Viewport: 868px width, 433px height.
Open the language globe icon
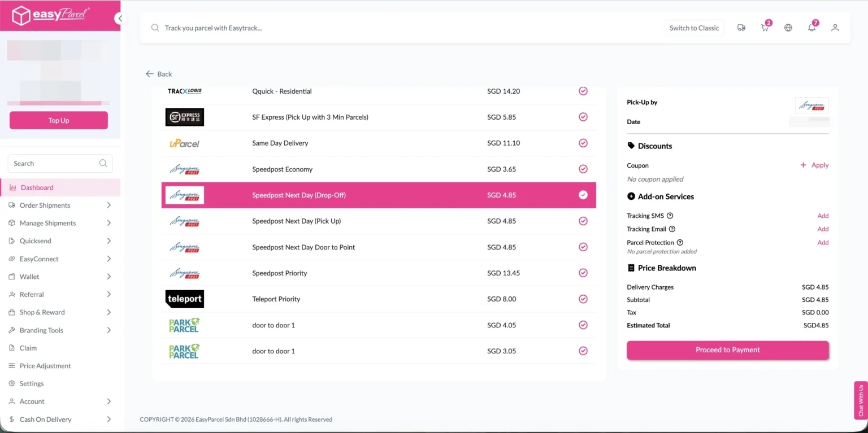(x=788, y=28)
